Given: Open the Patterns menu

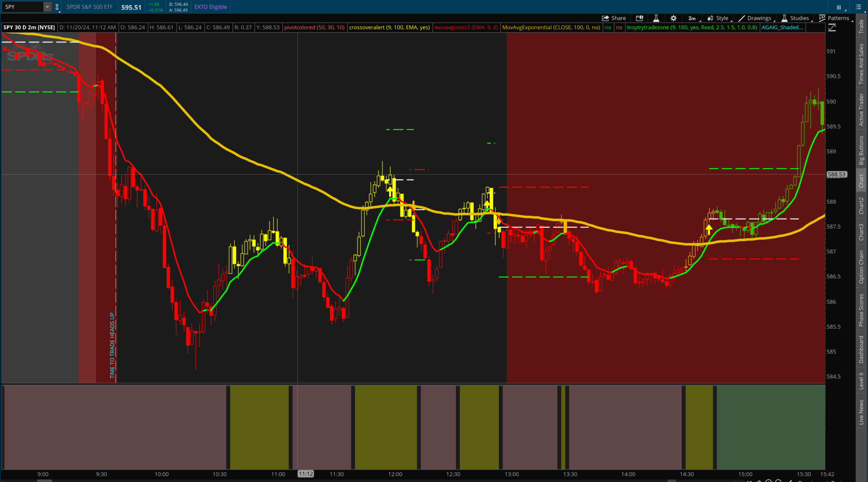Looking at the screenshot, I should coord(834,18).
